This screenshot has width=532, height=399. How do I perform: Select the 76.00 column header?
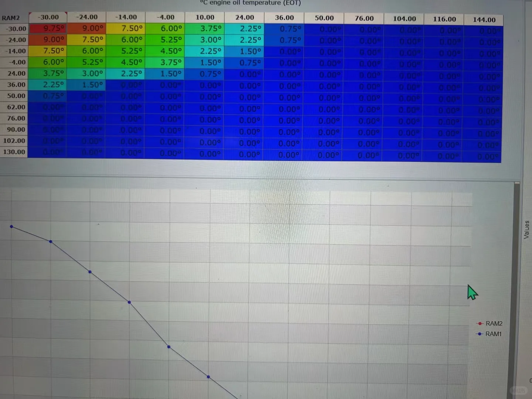364,18
